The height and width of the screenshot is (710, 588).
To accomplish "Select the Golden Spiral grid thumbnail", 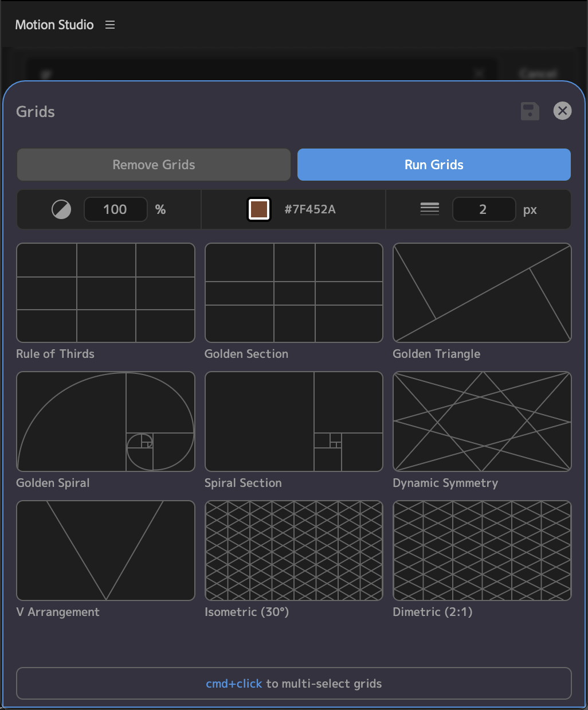I will pyautogui.click(x=105, y=422).
